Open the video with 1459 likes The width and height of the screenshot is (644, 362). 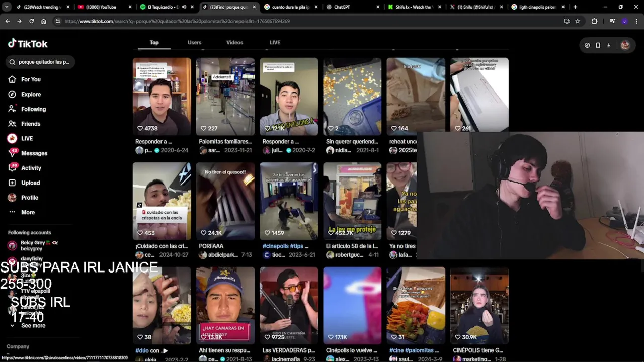tap(289, 201)
